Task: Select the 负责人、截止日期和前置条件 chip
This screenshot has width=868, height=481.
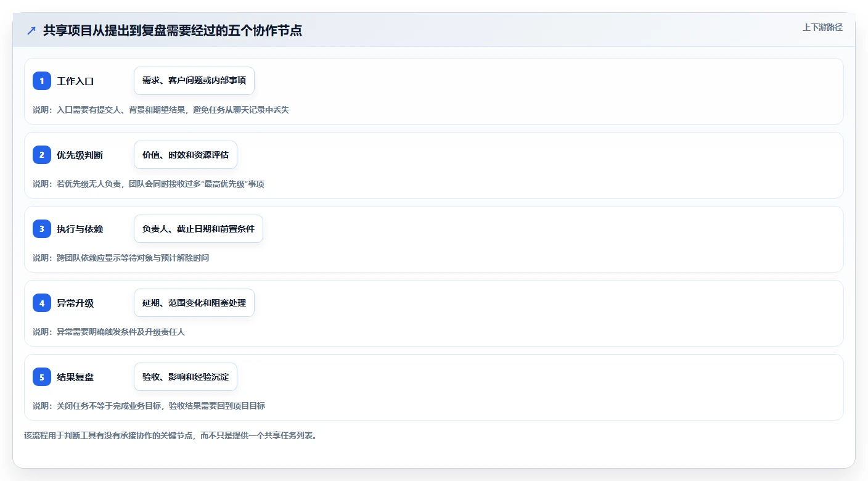Action: [199, 229]
